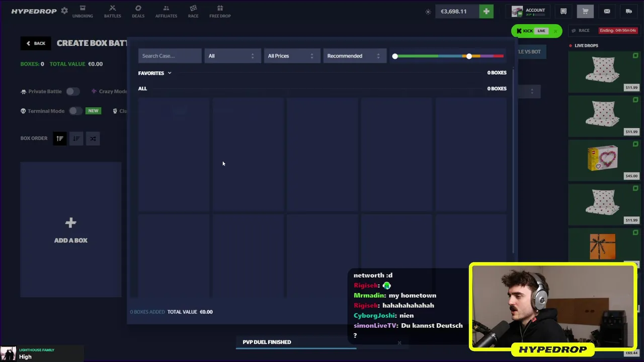Image resolution: width=644 pixels, height=362 pixels.
Task: Click the Total Value €0.00 footer text
Action: click(190, 312)
